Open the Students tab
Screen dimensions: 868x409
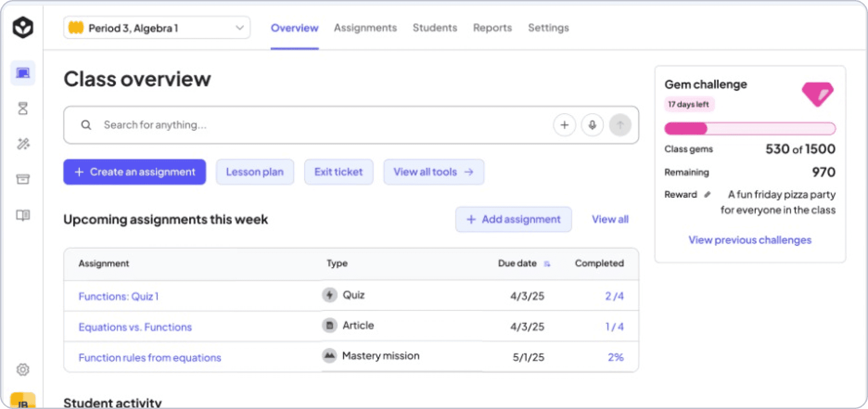tap(435, 28)
